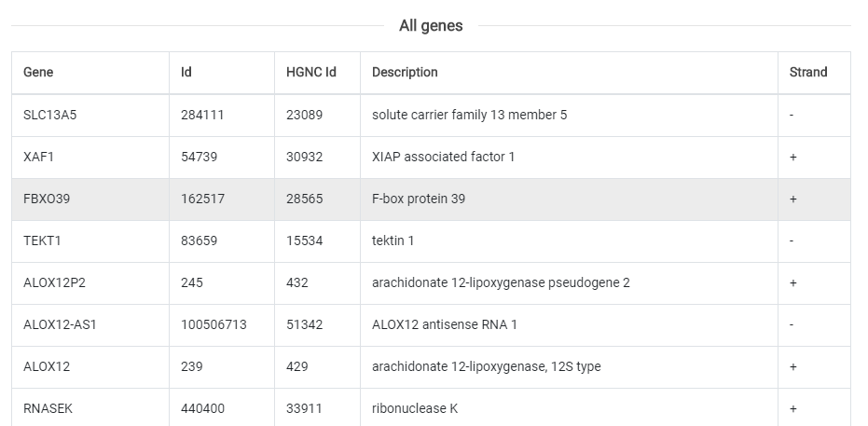This screenshot has width=868, height=426.
Task: Click the Id value 284111
Action: pyautogui.click(x=202, y=115)
